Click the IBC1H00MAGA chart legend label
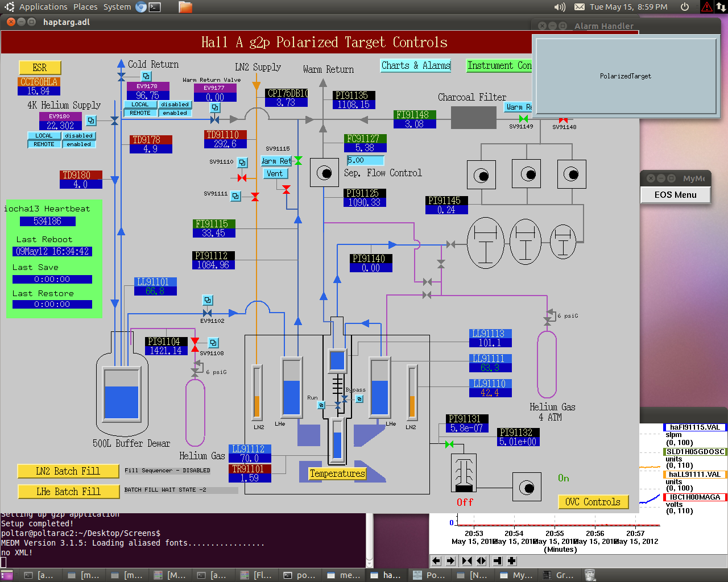728x582 pixels. pyautogui.click(x=695, y=497)
